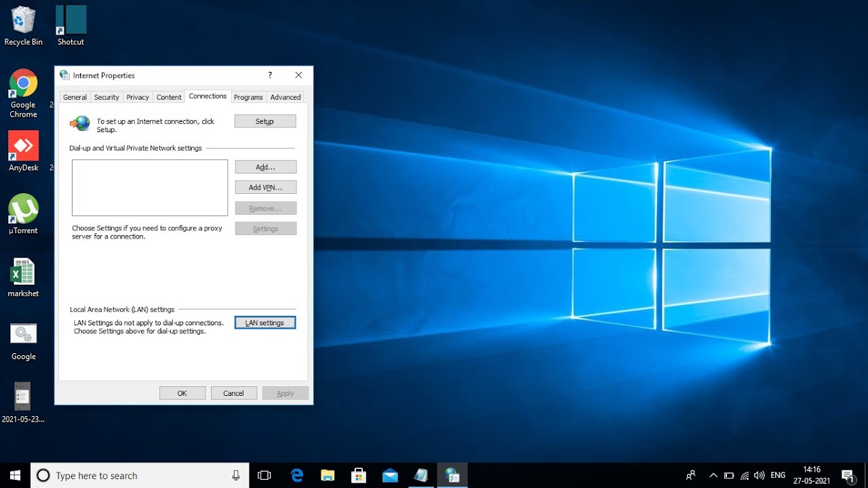868x488 pixels.
Task: Open LAN settings
Action: 265,323
